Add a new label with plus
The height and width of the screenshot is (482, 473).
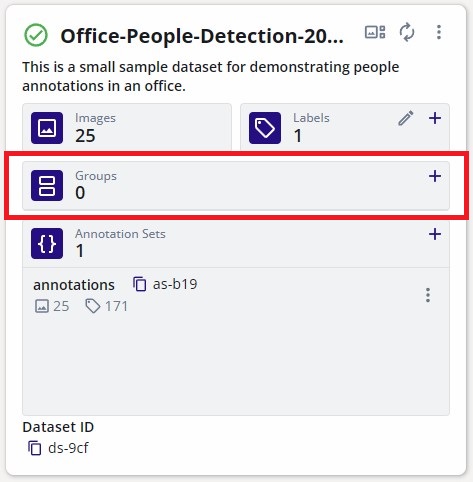(x=435, y=118)
